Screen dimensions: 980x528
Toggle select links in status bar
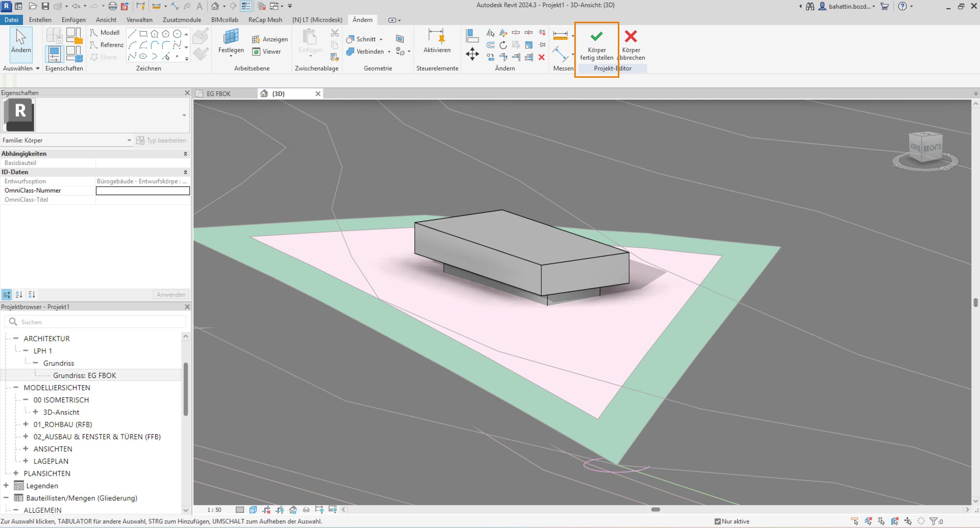click(x=855, y=521)
